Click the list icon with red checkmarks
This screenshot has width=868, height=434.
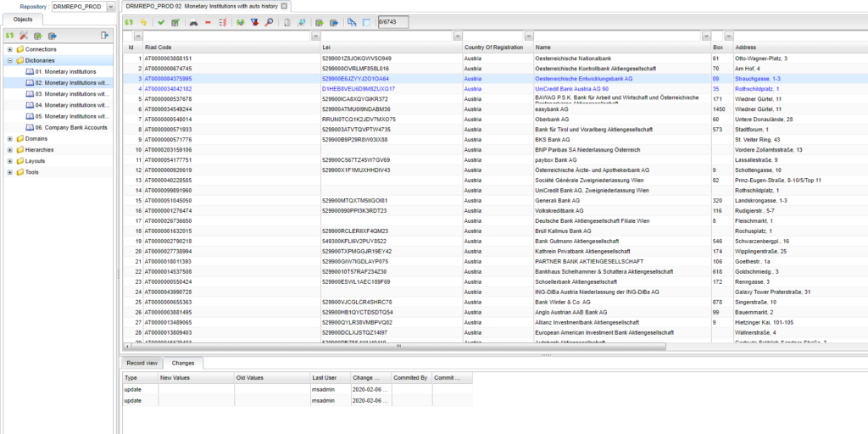point(223,23)
